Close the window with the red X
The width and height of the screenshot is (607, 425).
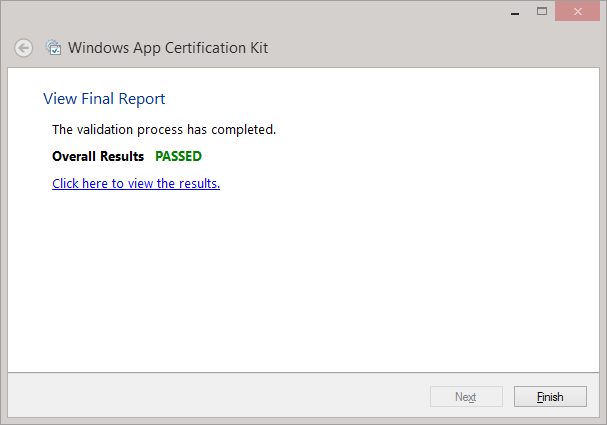click(x=579, y=11)
